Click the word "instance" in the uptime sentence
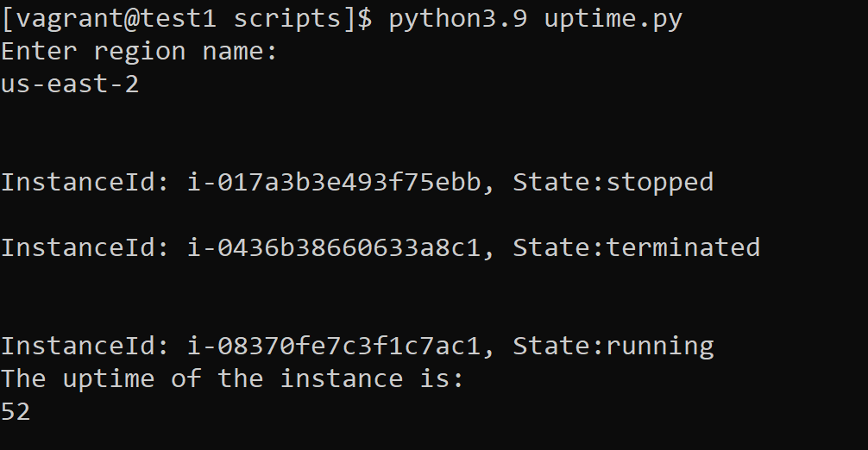 pos(341,379)
